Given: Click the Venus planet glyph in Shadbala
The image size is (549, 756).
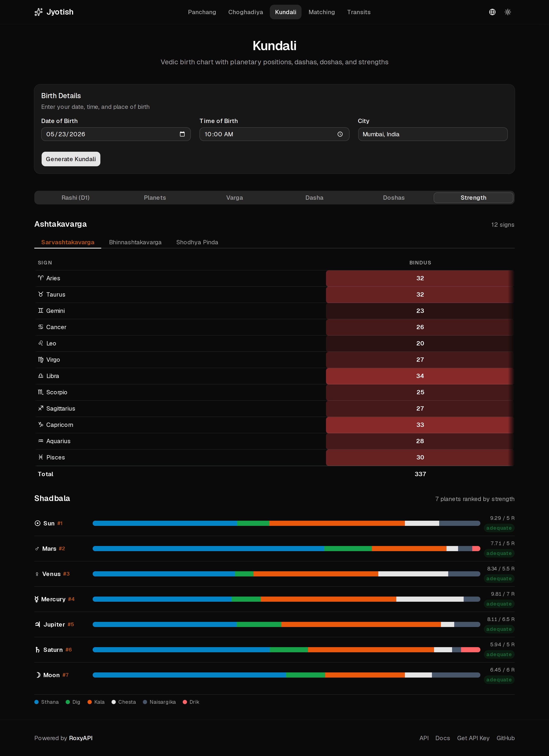Looking at the screenshot, I should (37, 574).
